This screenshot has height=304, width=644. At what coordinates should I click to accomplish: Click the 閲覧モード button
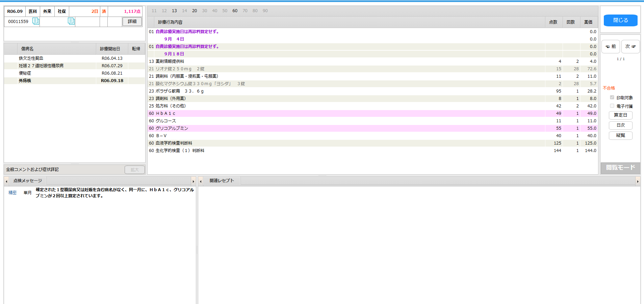click(x=620, y=168)
